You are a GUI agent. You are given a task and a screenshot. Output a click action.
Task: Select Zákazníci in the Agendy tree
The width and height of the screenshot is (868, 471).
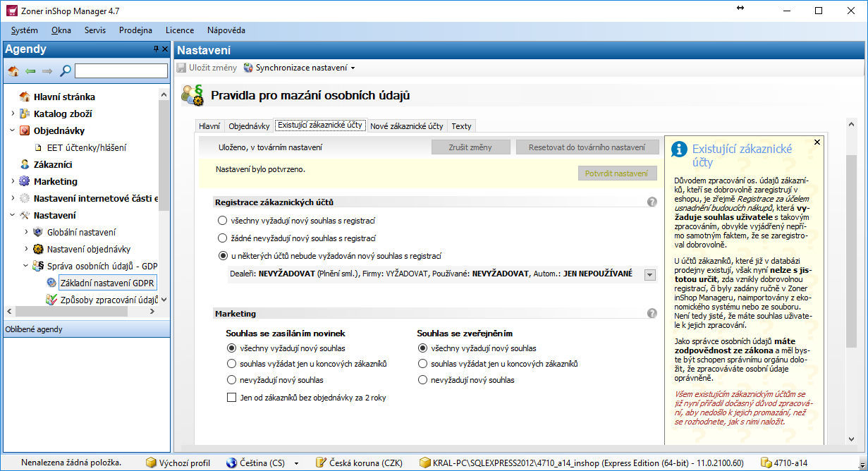(x=53, y=164)
